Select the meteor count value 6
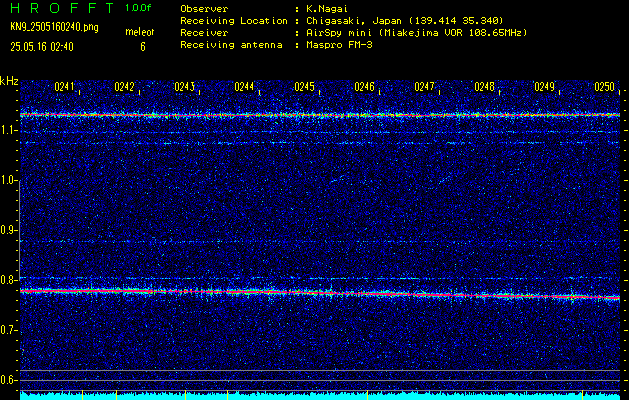 tap(143, 47)
